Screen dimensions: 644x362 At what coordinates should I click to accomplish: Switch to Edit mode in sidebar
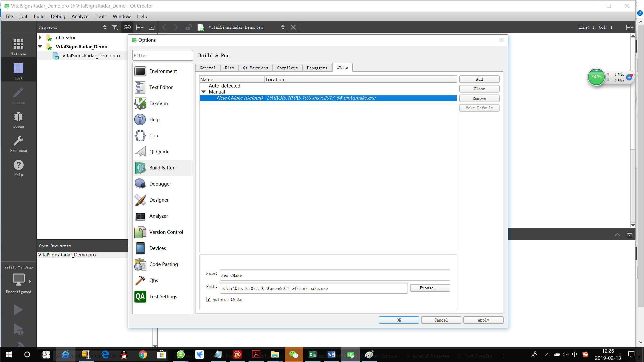[18, 71]
